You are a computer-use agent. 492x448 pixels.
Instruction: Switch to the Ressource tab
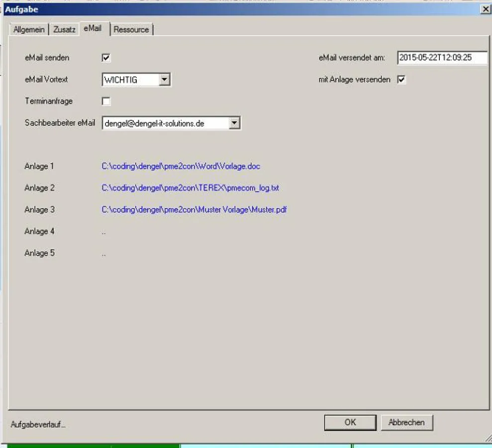pos(131,29)
